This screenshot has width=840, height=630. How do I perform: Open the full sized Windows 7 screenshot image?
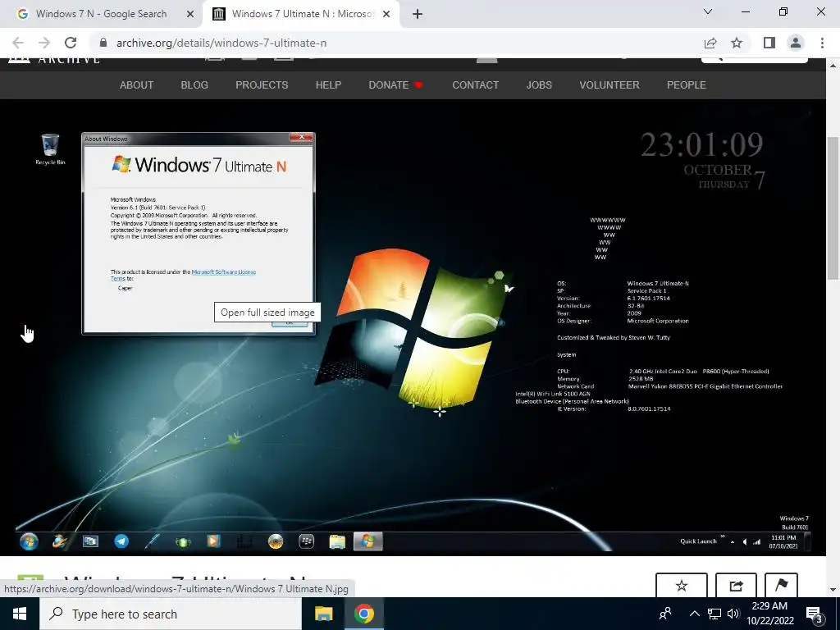point(413,328)
